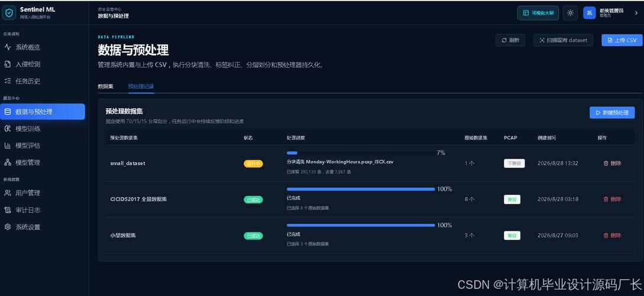The image size is (644, 296).
Task: Toggle the light/dark theme sun button
Action: (x=570, y=13)
